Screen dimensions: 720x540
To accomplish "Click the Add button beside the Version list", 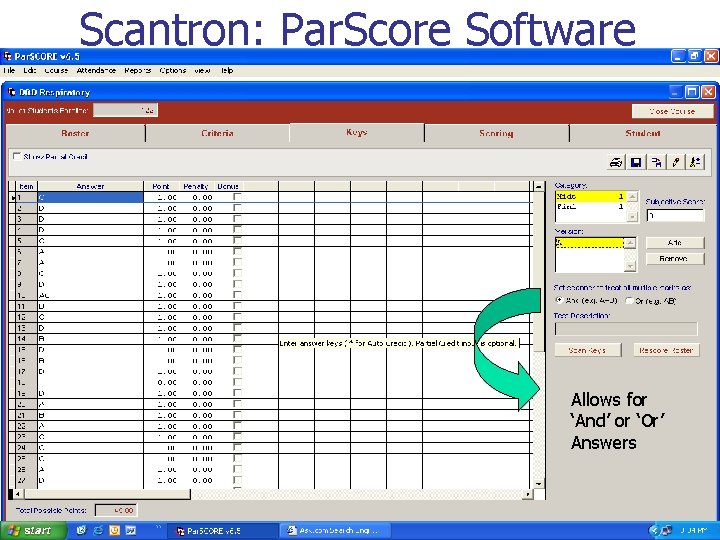I will (x=675, y=242).
